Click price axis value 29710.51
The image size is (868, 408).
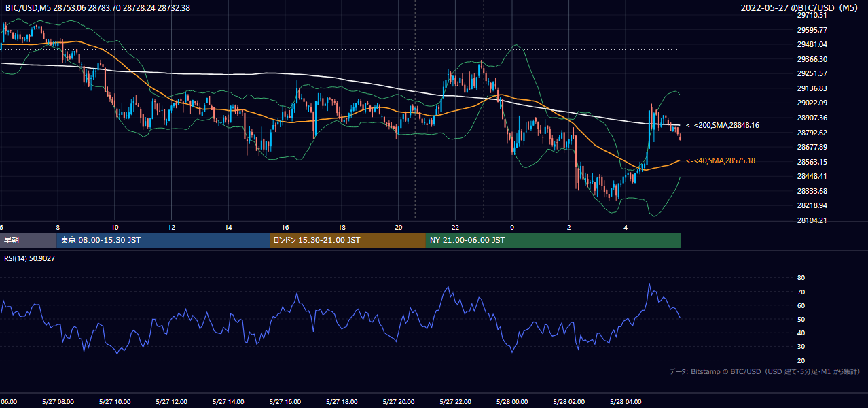(812, 15)
